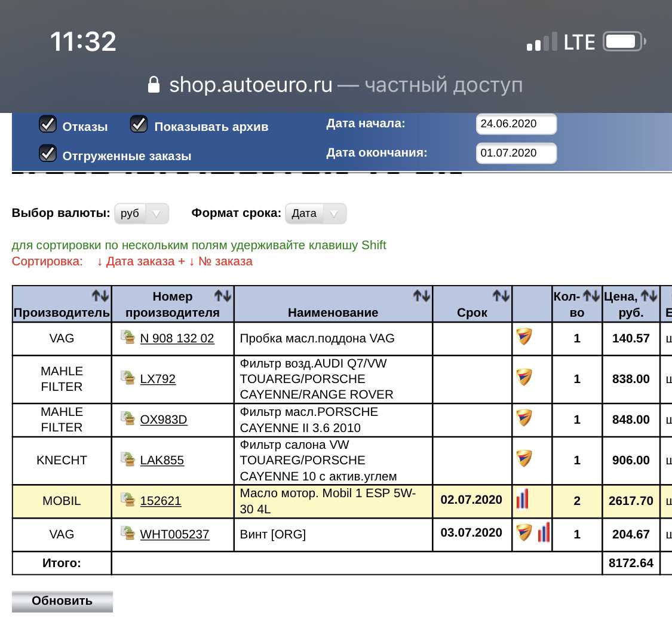This screenshot has width=672, height=643.
Task: Sort by Производитель using the arrows icon
Action: (101, 296)
